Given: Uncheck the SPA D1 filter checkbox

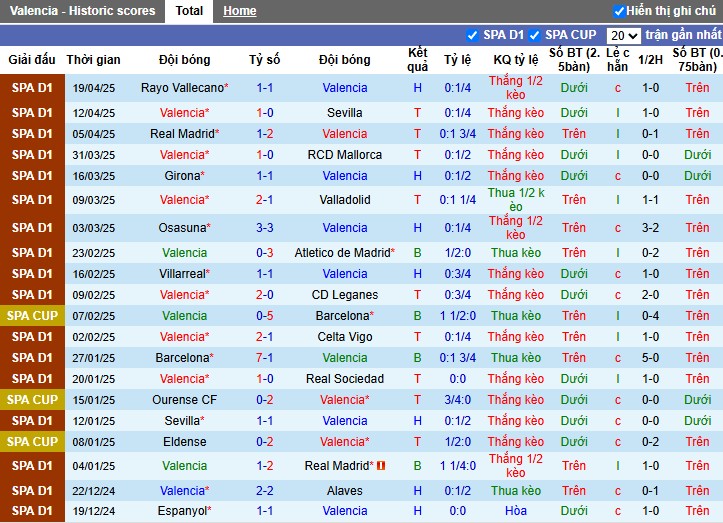Looking at the screenshot, I should point(472,35).
